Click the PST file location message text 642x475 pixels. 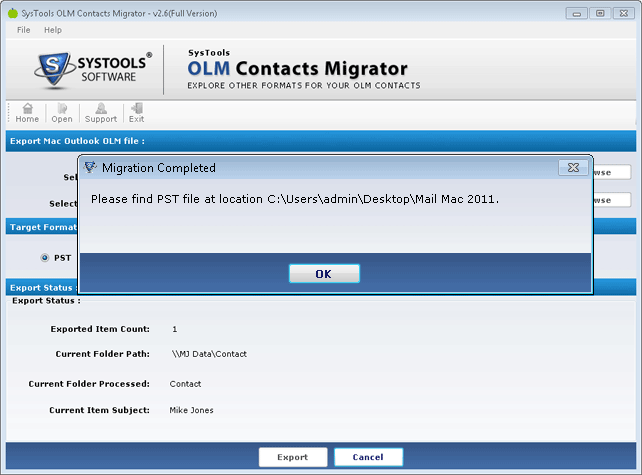click(x=295, y=199)
